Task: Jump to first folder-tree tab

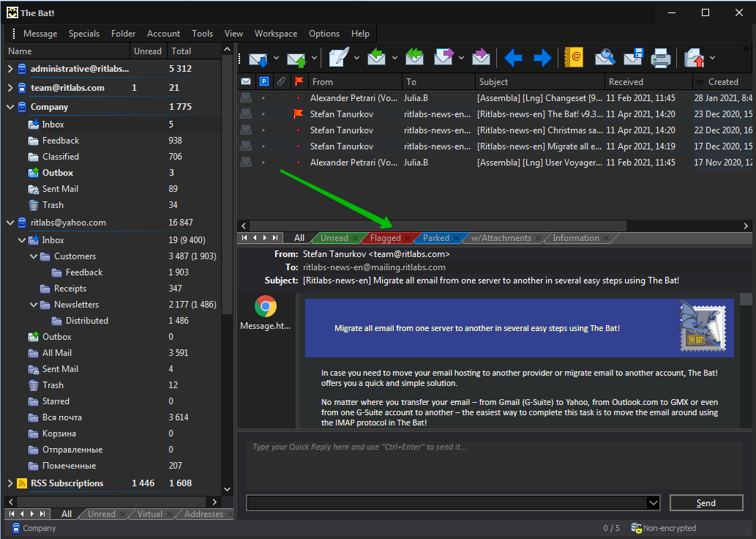Action: pyautogui.click(x=12, y=514)
